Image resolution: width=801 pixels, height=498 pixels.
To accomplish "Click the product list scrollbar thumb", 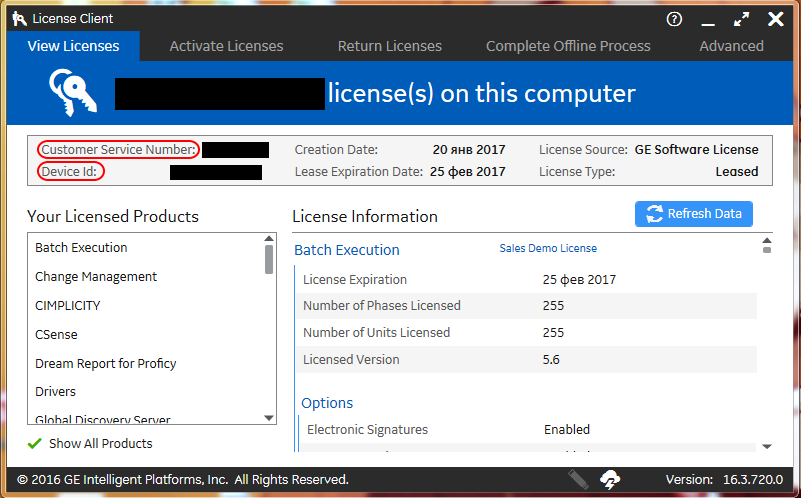I will tap(269, 259).
